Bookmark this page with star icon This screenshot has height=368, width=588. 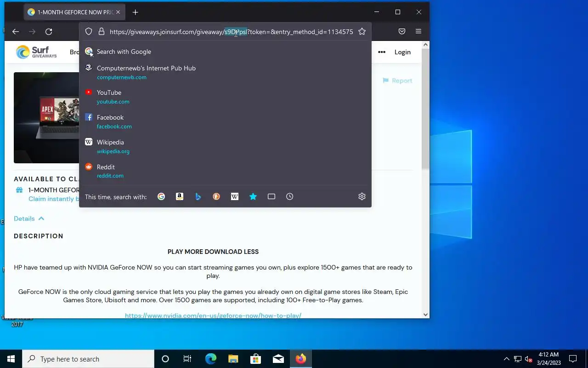point(362,32)
